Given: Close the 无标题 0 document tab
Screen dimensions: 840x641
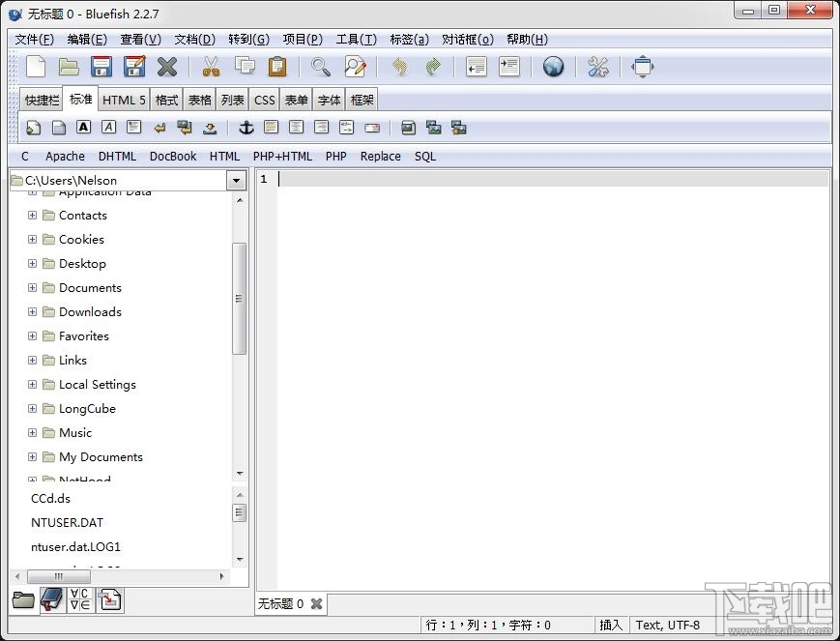Looking at the screenshot, I should [316, 604].
